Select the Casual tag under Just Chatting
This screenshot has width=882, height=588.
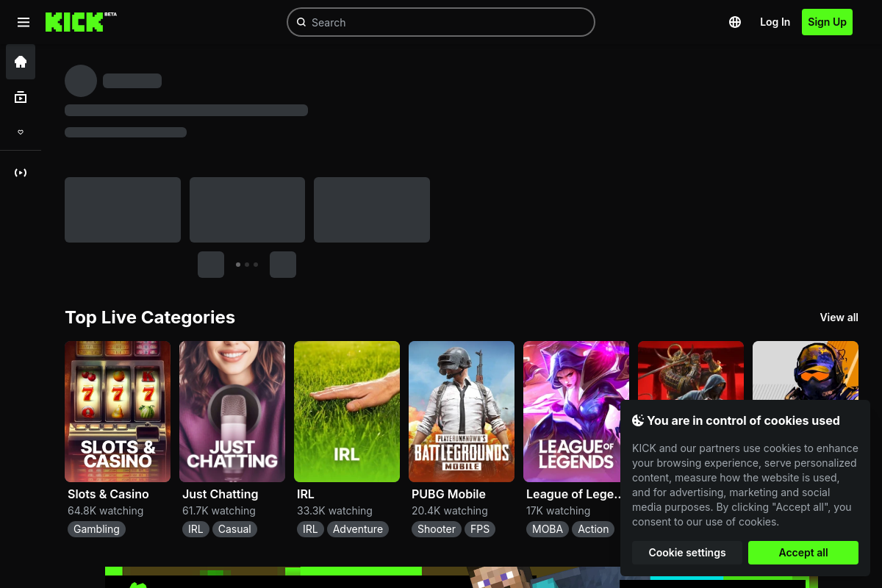(x=234, y=528)
